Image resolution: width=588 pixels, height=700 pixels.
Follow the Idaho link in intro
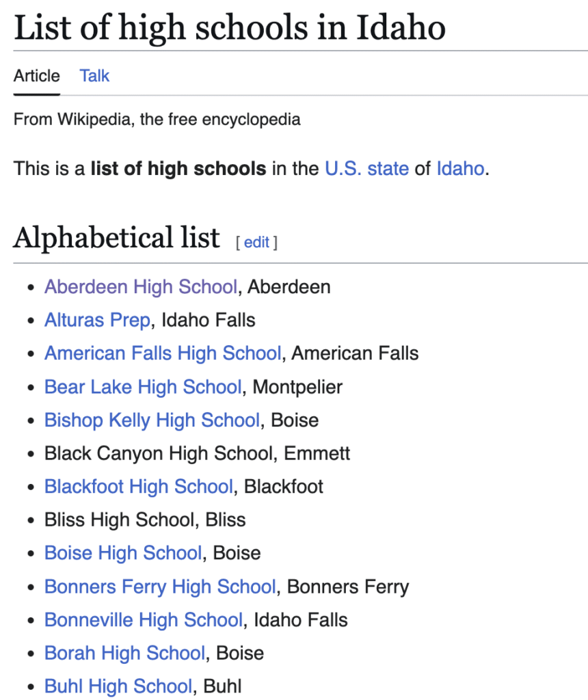[460, 168]
